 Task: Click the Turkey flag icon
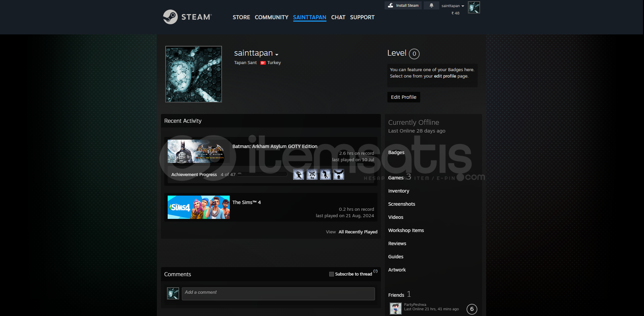coord(263,63)
